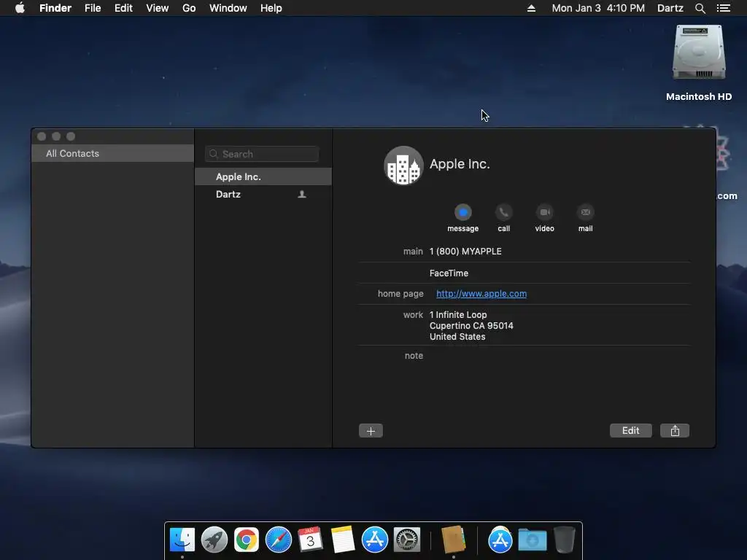Open the App Store from the Dock
Screen dimensions: 747x560
pos(374,540)
